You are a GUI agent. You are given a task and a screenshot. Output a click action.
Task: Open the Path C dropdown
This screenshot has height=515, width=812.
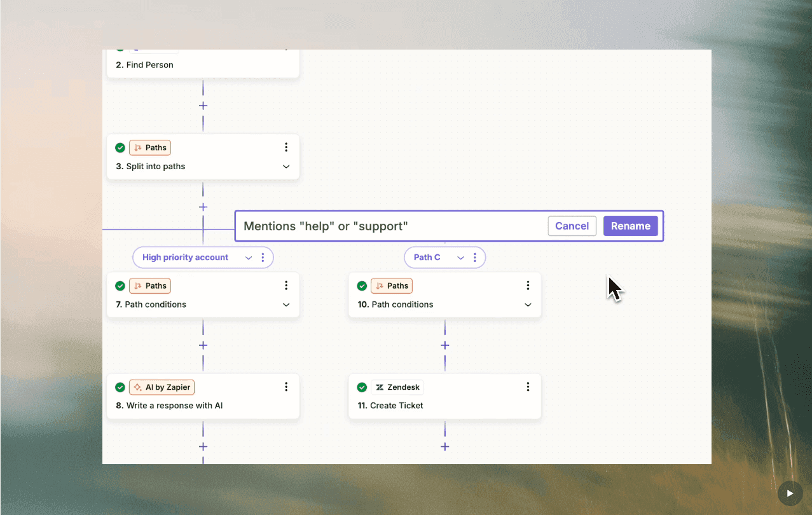pos(460,257)
